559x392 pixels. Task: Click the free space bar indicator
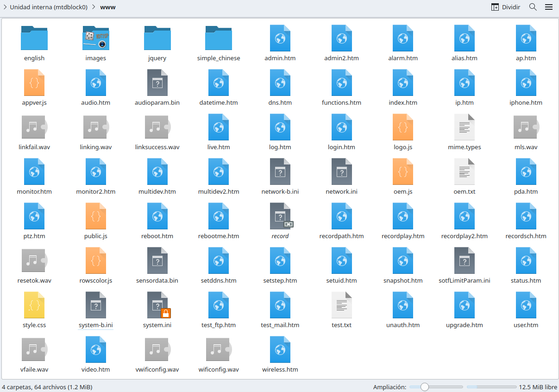[491, 387]
